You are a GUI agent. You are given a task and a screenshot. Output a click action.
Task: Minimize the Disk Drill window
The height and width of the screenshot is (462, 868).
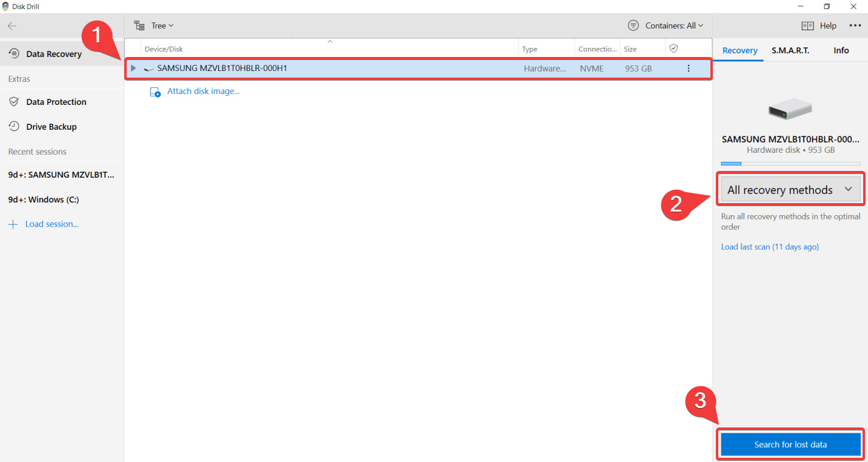tap(800, 6)
